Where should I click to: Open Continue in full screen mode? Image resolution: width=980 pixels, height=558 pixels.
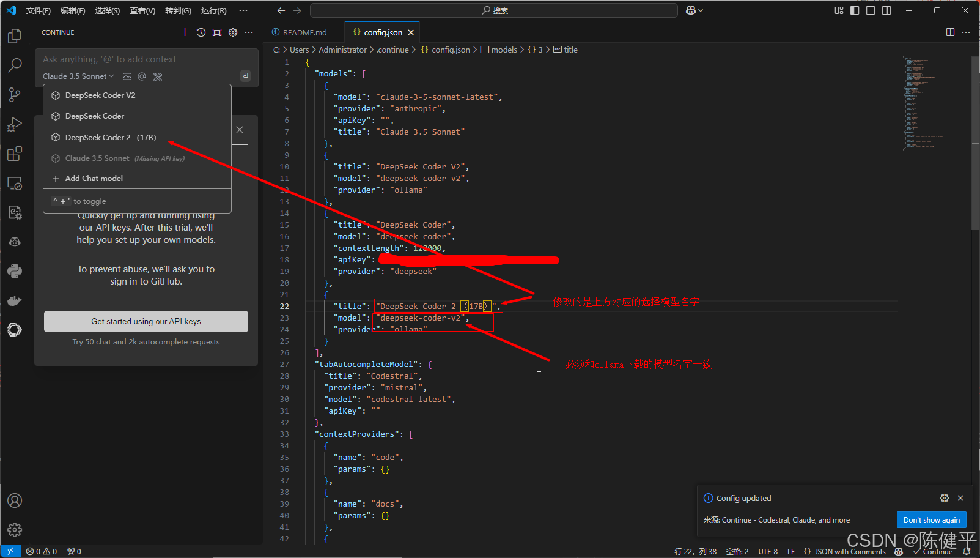tap(217, 32)
